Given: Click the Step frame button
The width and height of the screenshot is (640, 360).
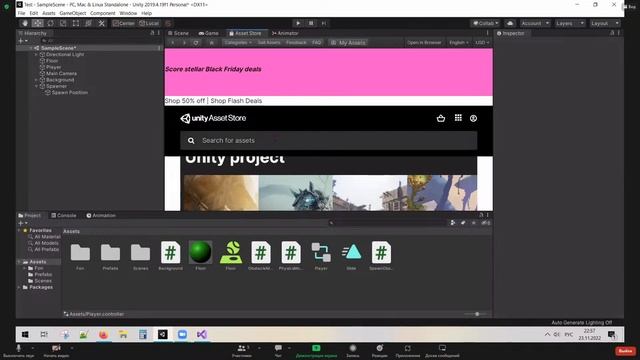Looking at the screenshot, I should coord(324,23).
